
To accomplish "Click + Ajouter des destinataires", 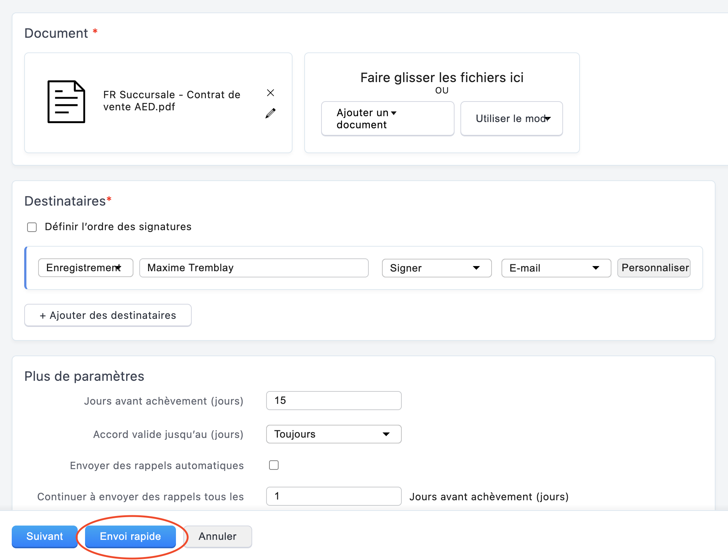I will point(108,315).
